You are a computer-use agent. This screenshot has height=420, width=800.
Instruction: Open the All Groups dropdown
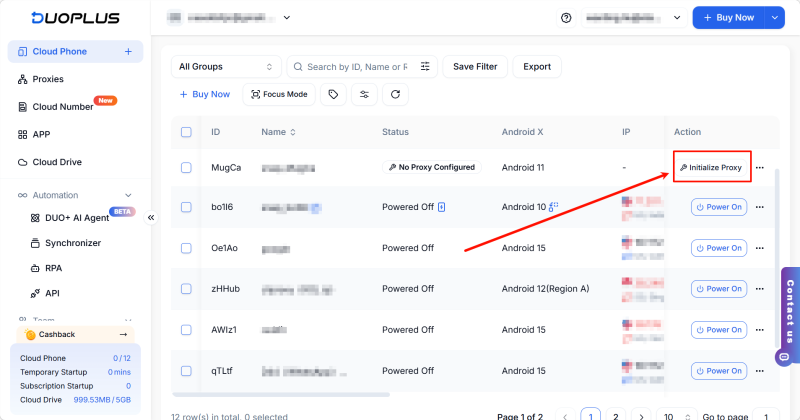[x=225, y=67]
